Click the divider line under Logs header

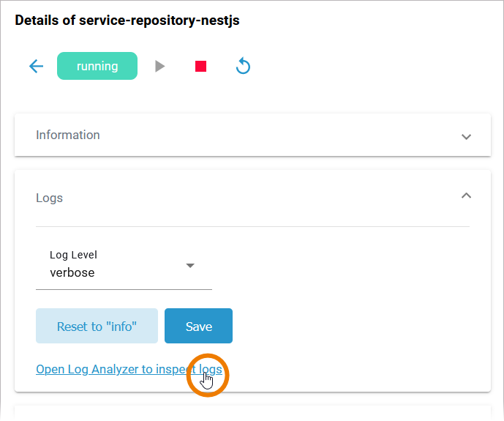pyautogui.click(x=252, y=226)
